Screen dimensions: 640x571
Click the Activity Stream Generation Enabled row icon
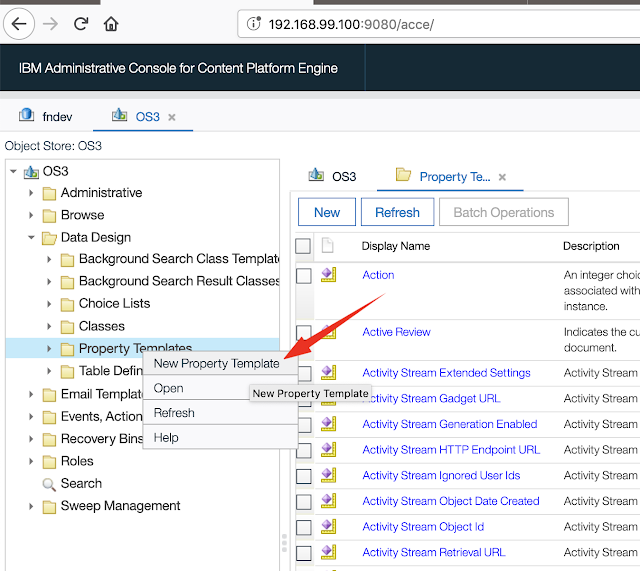pyautogui.click(x=328, y=424)
